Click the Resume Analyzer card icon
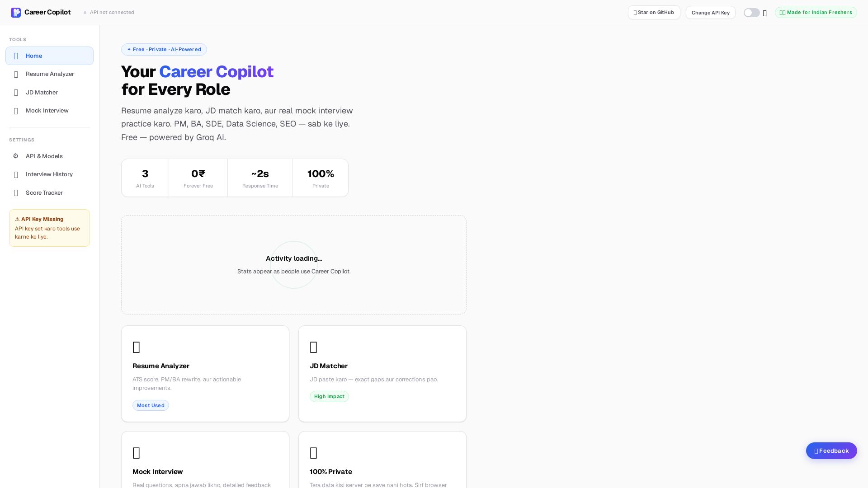The height and width of the screenshot is (488, 868). (x=137, y=347)
